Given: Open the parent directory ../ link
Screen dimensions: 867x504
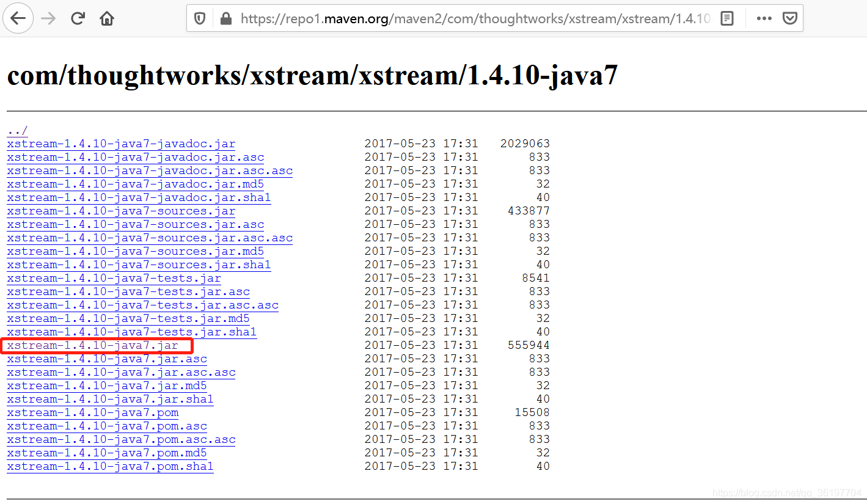Looking at the screenshot, I should [17, 130].
